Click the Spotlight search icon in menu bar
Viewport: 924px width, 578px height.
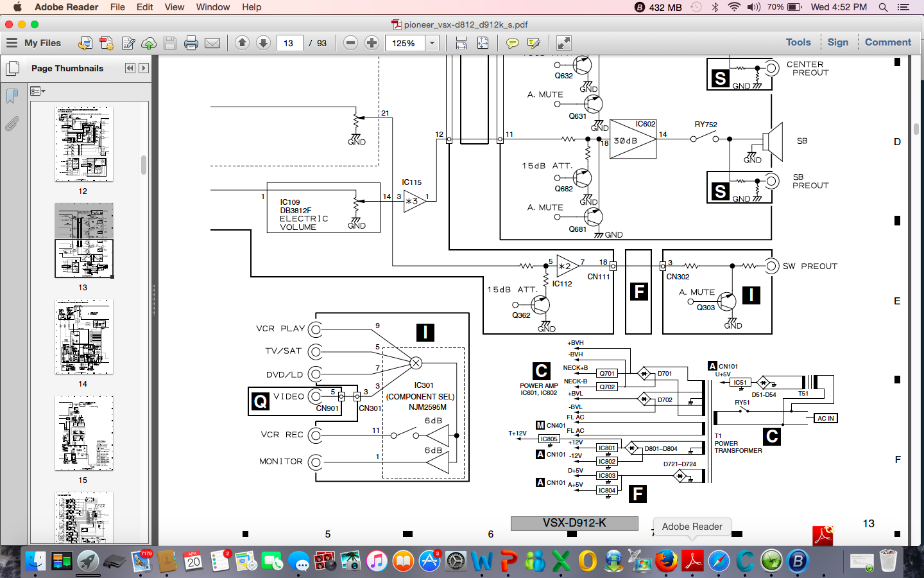coord(883,7)
